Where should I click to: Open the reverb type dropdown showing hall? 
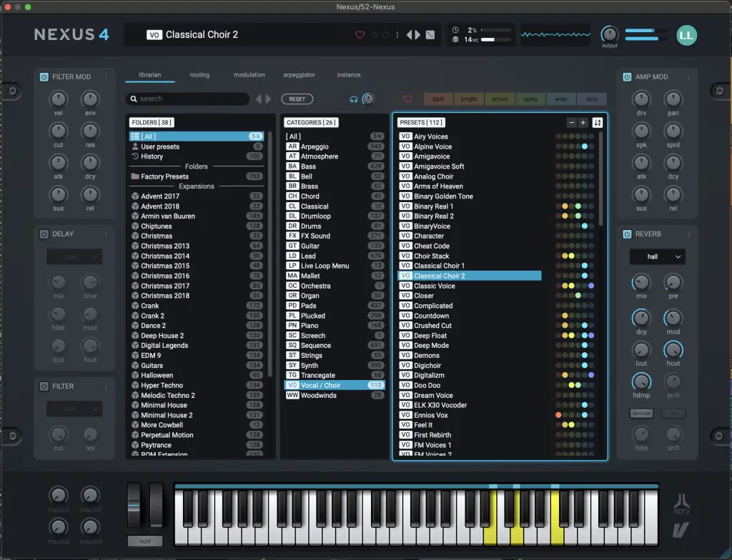[x=658, y=256]
